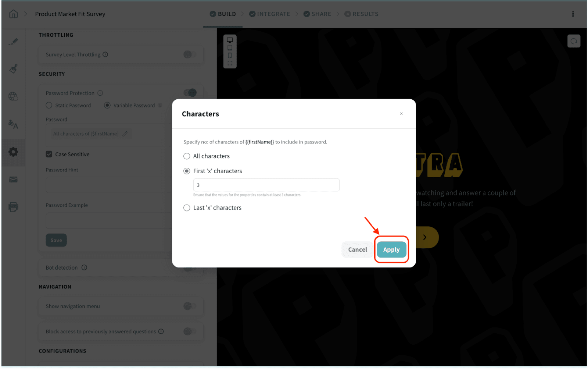Switch preview to desktop view icon
Screen dimensions: 588x369
(230, 40)
